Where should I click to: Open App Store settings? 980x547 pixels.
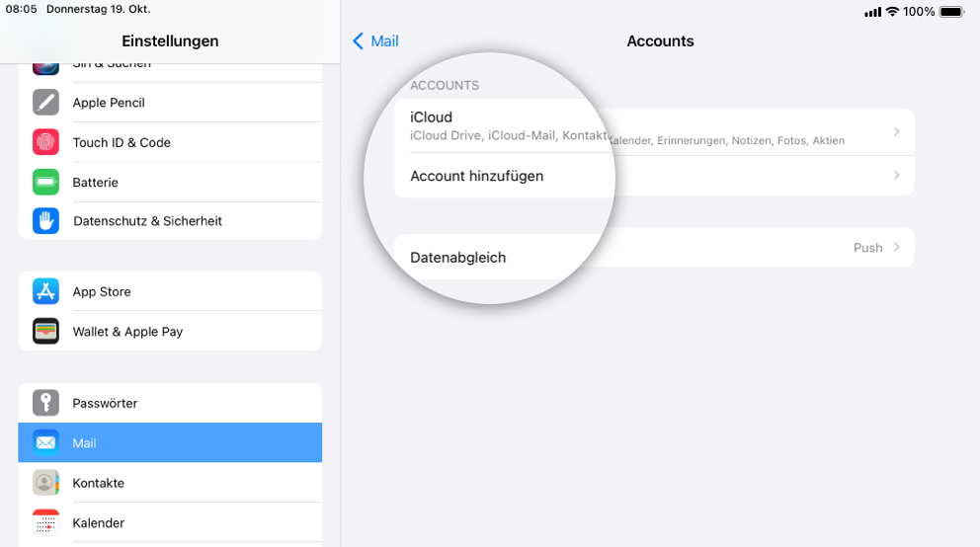coord(170,291)
